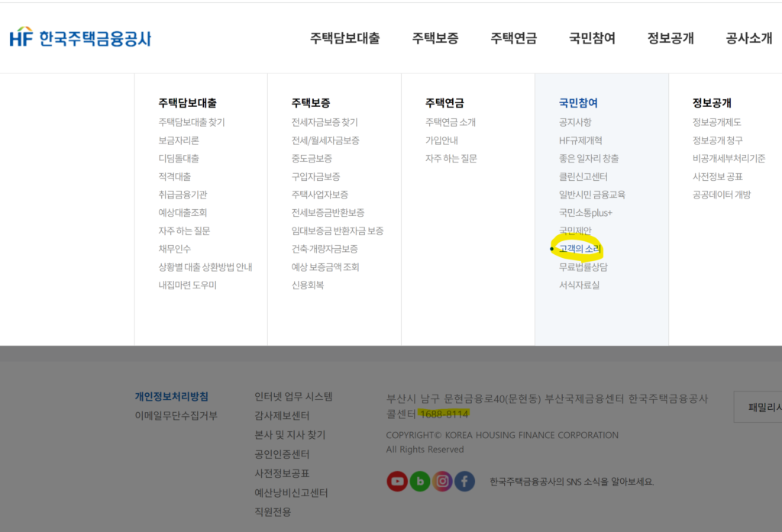
Task: Select 신용회복 link
Action: pyautogui.click(x=308, y=285)
